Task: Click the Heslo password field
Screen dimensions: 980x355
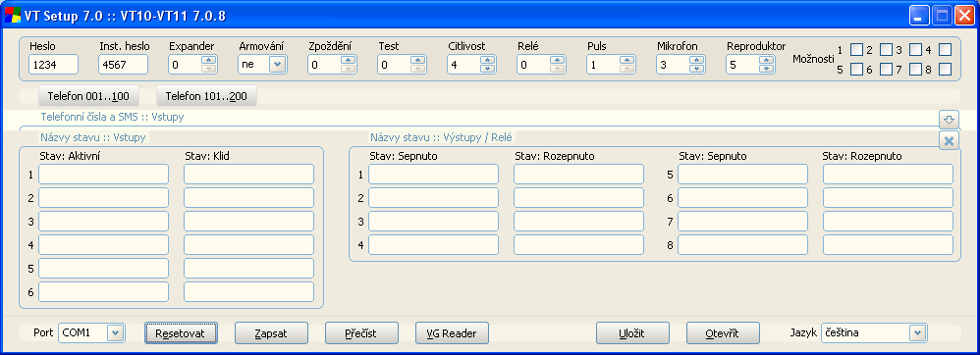Action: click(53, 65)
